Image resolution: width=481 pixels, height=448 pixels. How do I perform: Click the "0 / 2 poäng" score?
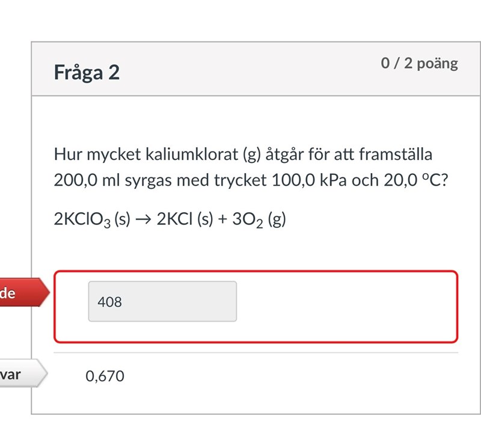pyautogui.click(x=419, y=63)
